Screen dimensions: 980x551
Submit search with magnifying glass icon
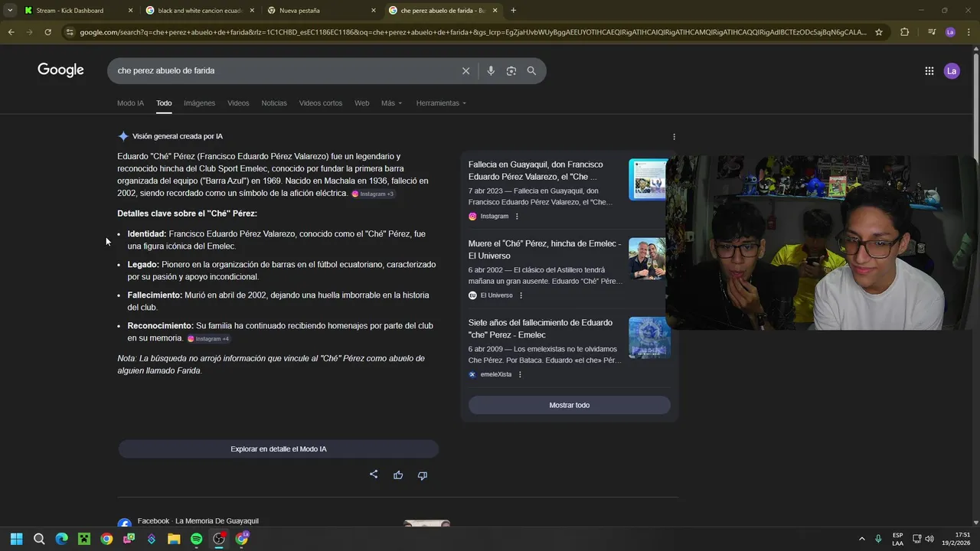[531, 70]
